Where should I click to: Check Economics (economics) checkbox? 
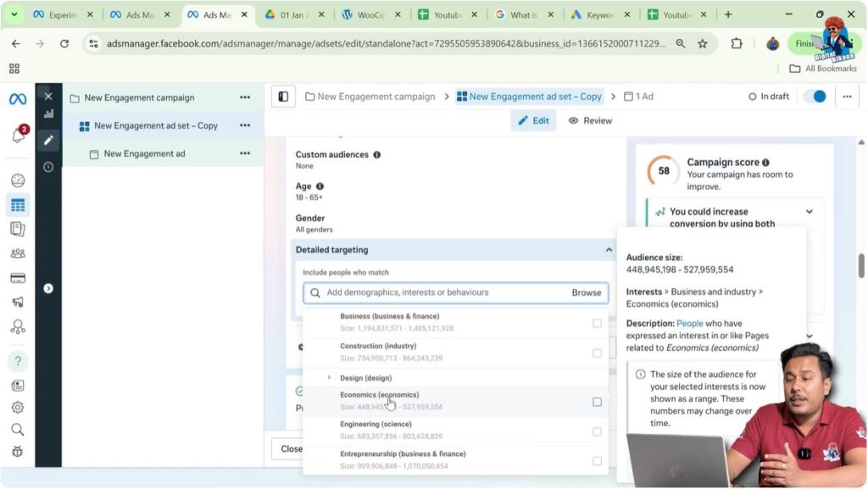(597, 403)
